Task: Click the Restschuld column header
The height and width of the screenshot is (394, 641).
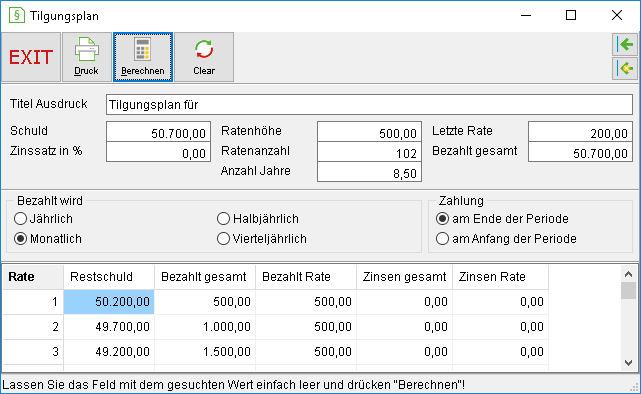Action: point(109,277)
